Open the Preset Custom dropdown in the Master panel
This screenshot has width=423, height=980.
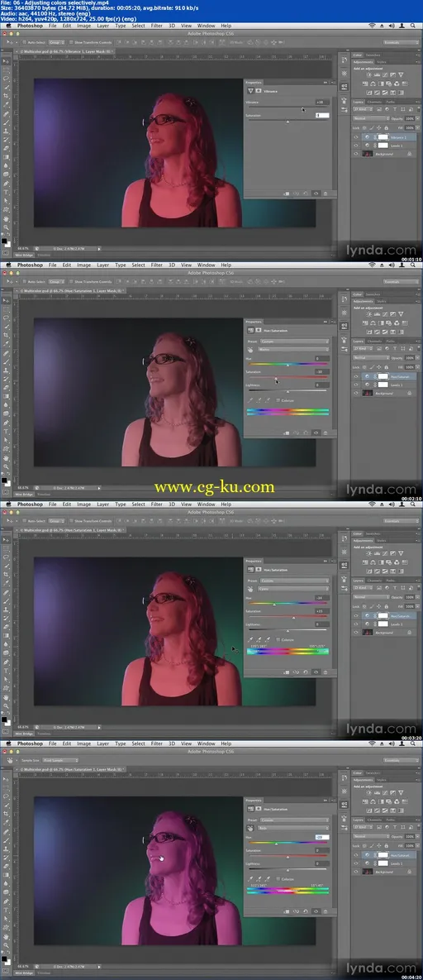point(294,342)
